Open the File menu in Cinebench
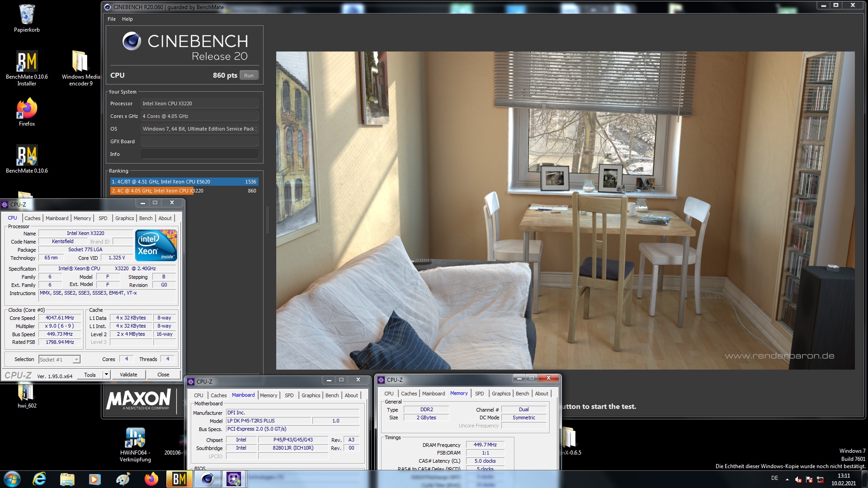Viewport: 868px width, 488px height. tap(112, 19)
